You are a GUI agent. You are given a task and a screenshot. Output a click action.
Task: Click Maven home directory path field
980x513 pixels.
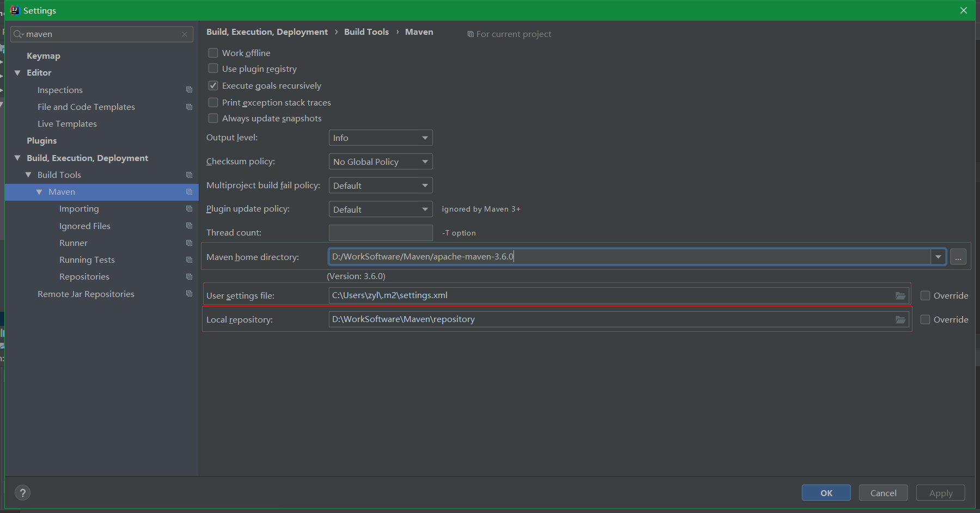click(x=629, y=257)
